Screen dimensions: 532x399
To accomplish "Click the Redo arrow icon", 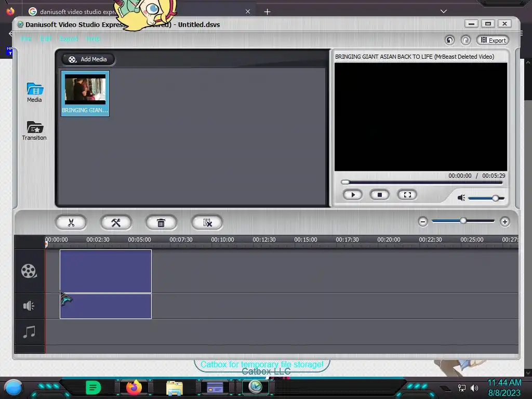I will pyautogui.click(x=466, y=40).
